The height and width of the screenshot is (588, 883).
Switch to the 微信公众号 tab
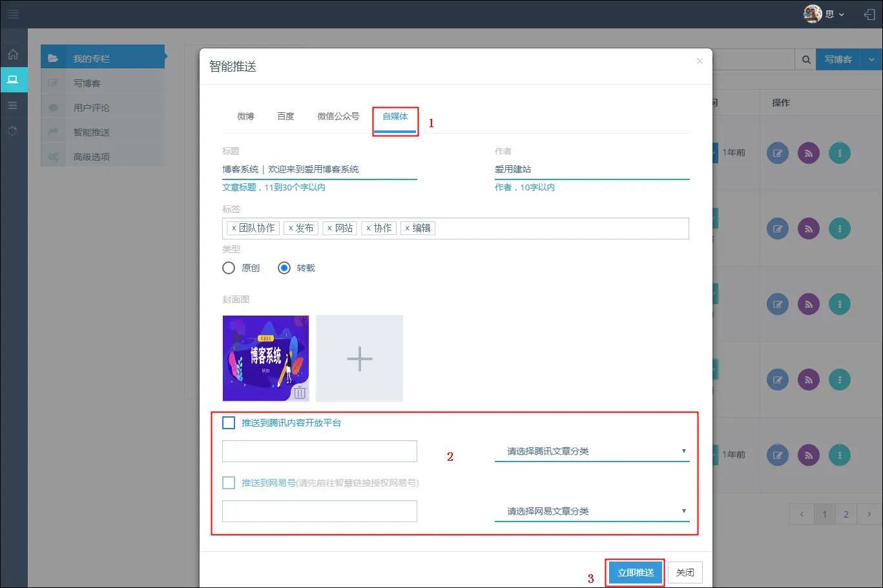(338, 116)
